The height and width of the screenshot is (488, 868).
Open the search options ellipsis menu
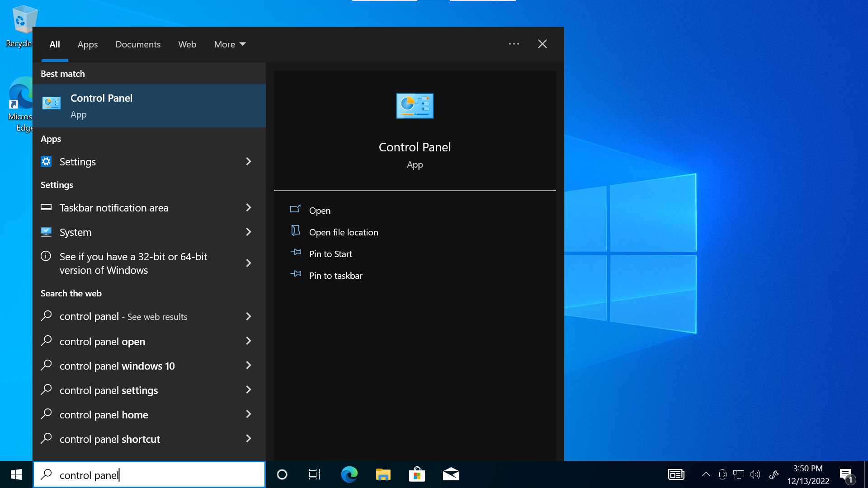click(514, 44)
